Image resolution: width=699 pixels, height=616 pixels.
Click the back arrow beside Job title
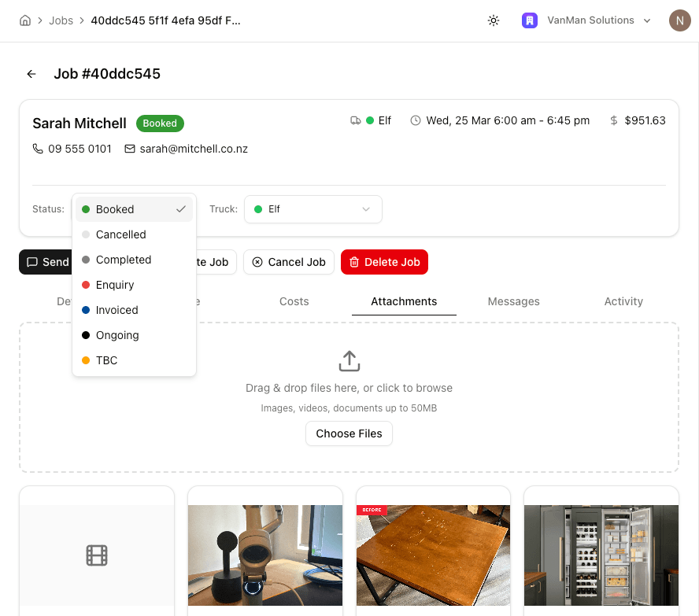pos(31,74)
